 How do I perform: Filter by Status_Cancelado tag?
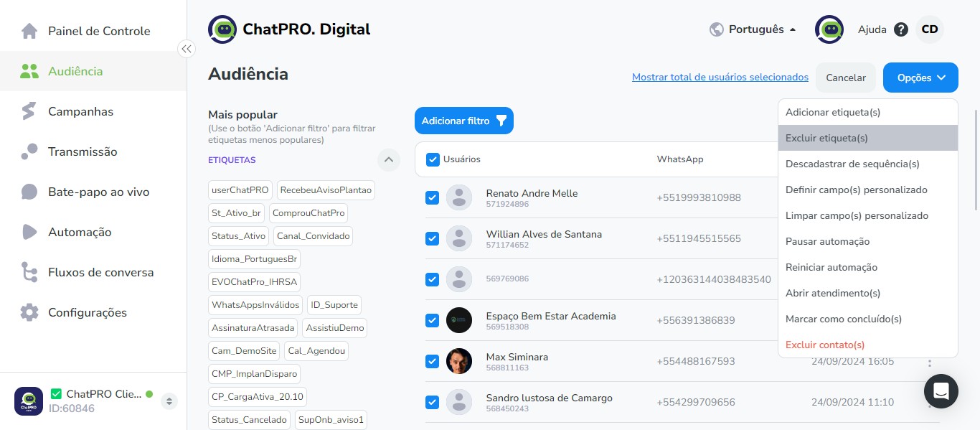250,420
